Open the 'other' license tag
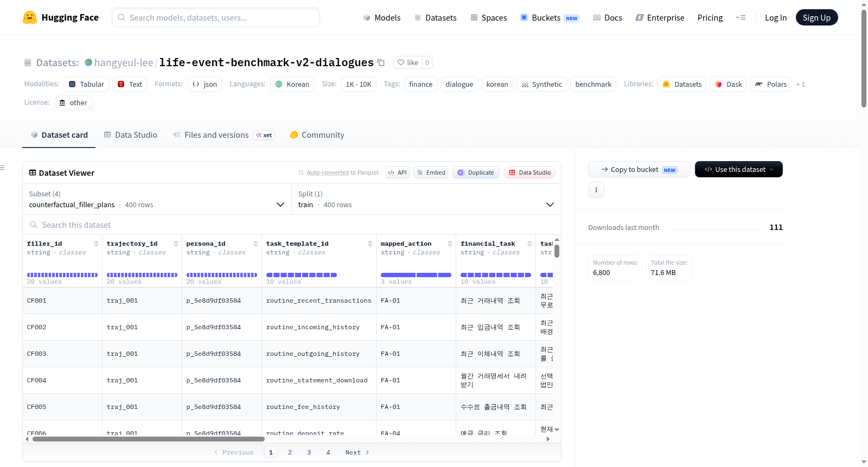The image size is (868, 467). click(x=73, y=103)
